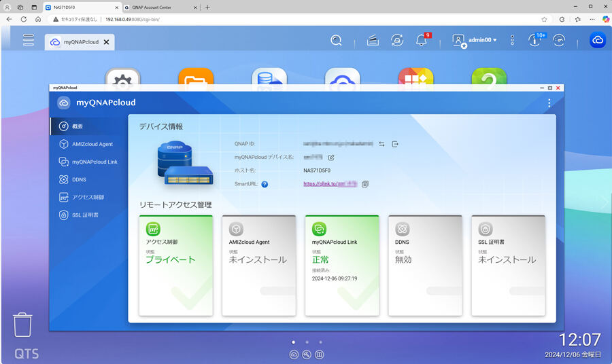Open notifications bell with 9 badge
612x364 pixels.
click(422, 39)
